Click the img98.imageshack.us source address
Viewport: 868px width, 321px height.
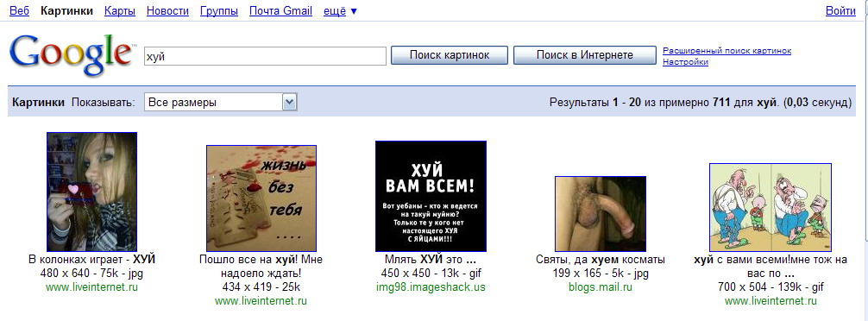(431, 287)
